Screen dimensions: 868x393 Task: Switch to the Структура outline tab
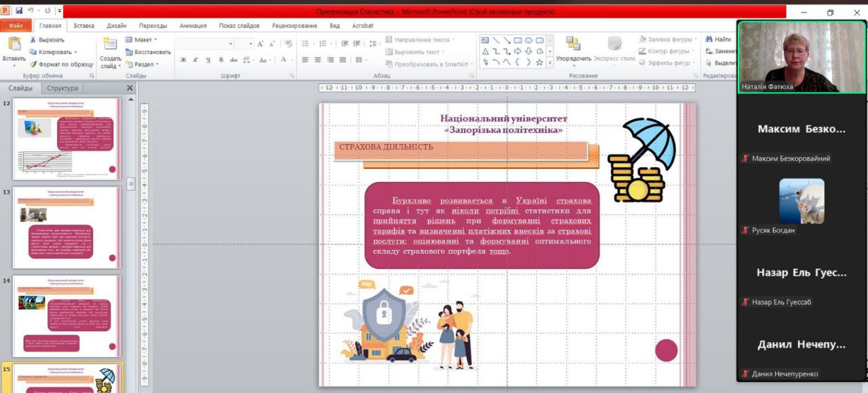(62, 88)
